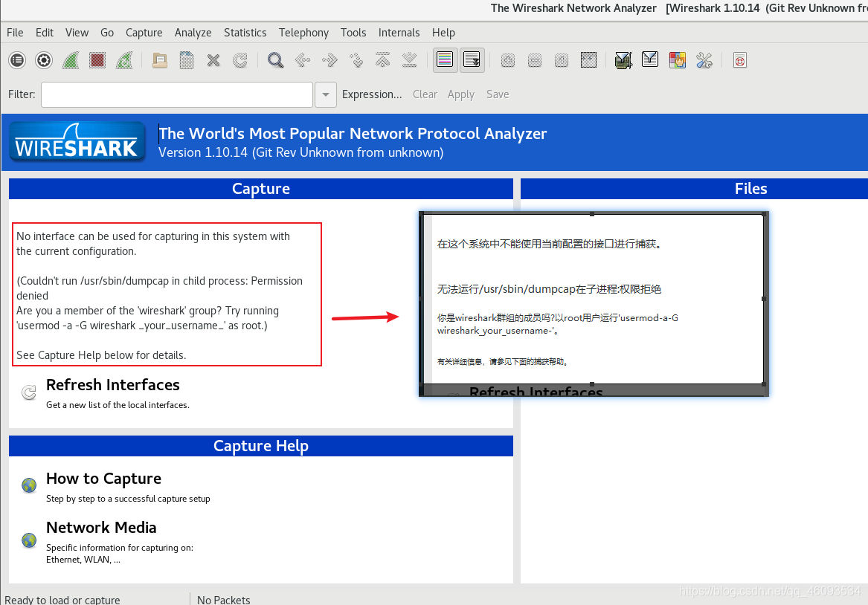Image resolution: width=868 pixels, height=605 pixels.
Task: Go back in packet history arrow
Action: [x=302, y=59]
